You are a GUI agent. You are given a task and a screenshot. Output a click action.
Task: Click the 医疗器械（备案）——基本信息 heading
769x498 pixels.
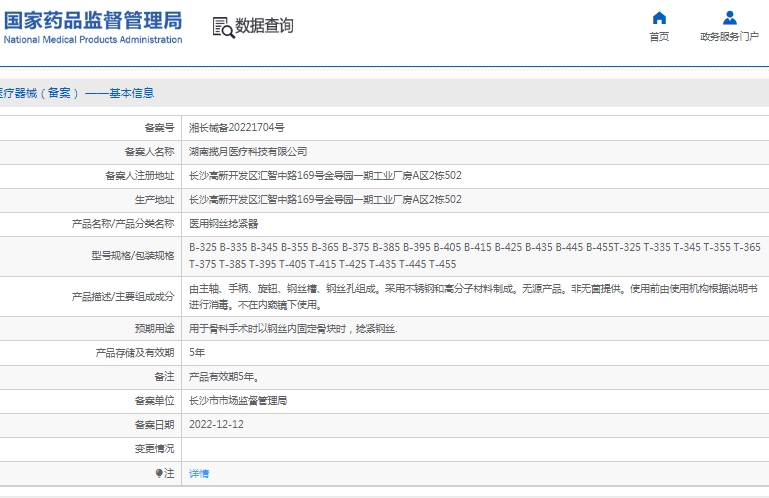click(76, 93)
